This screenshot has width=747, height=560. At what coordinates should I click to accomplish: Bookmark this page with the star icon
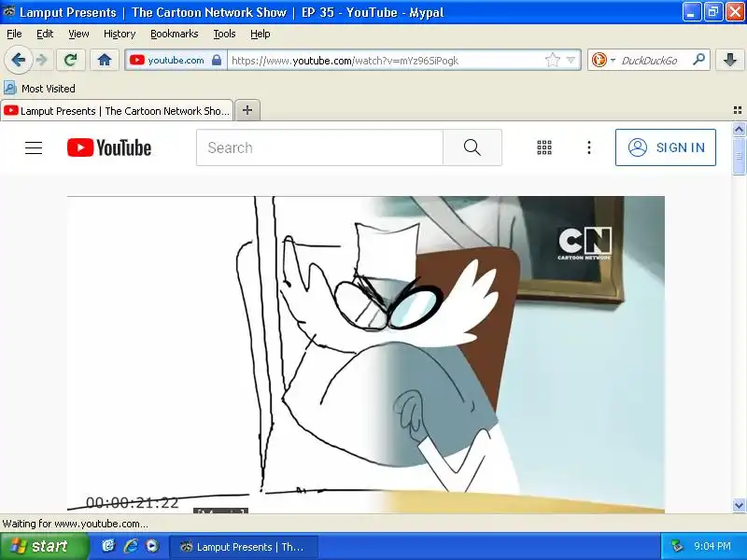click(552, 61)
